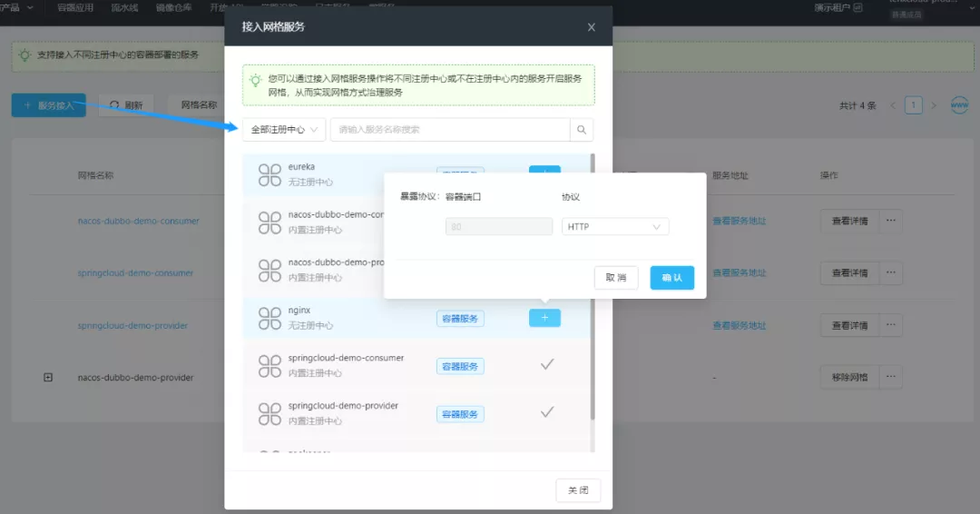This screenshot has height=514, width=980.
Task: Click 移除网格 for nacos-dubbo-demo-provider
Action: (x=849, y=377)
